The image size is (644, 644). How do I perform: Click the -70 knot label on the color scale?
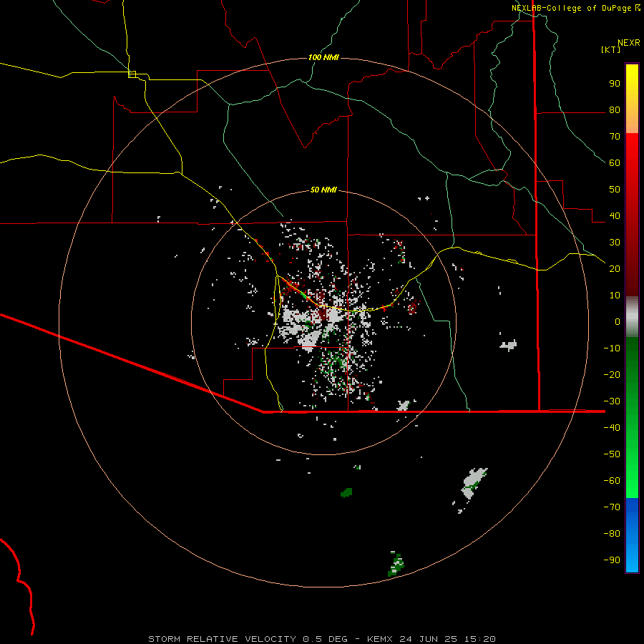point(612,507)
